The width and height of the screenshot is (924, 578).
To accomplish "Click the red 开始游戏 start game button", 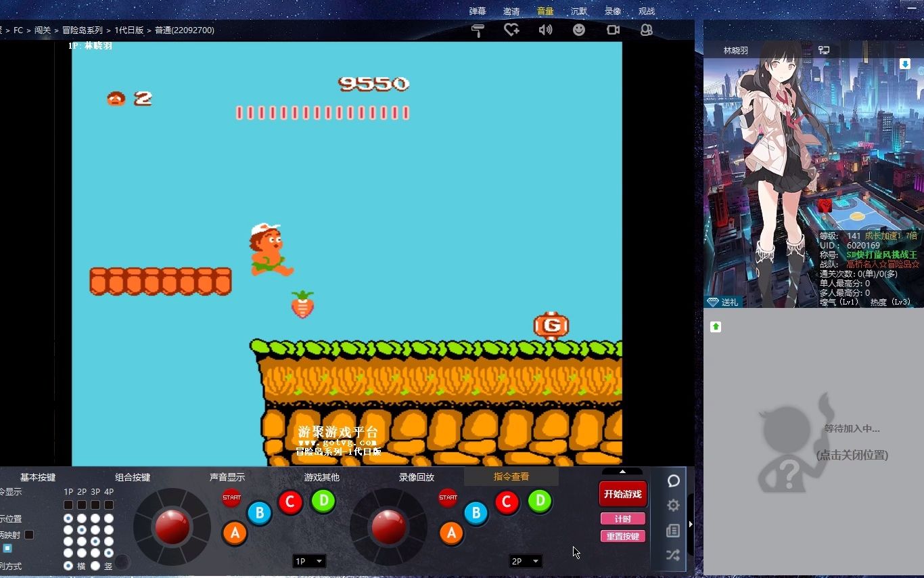I will (x=623, y=494).
